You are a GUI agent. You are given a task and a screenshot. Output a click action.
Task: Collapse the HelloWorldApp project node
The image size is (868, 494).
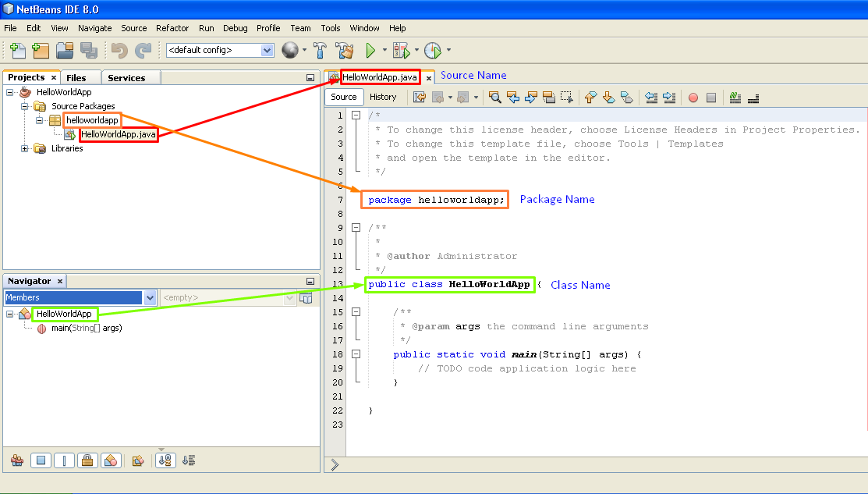(10, 92)
